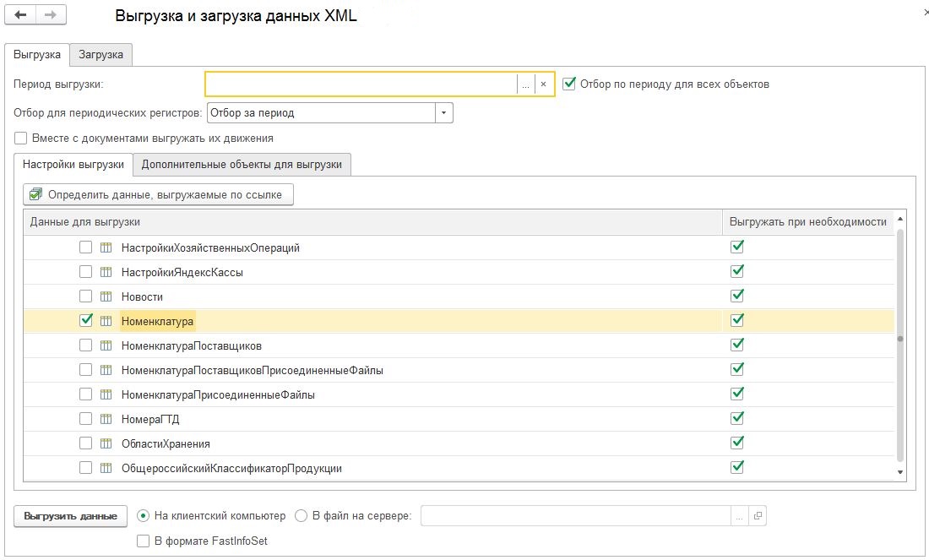Click the Выгрузить данные button

point(70,515)
